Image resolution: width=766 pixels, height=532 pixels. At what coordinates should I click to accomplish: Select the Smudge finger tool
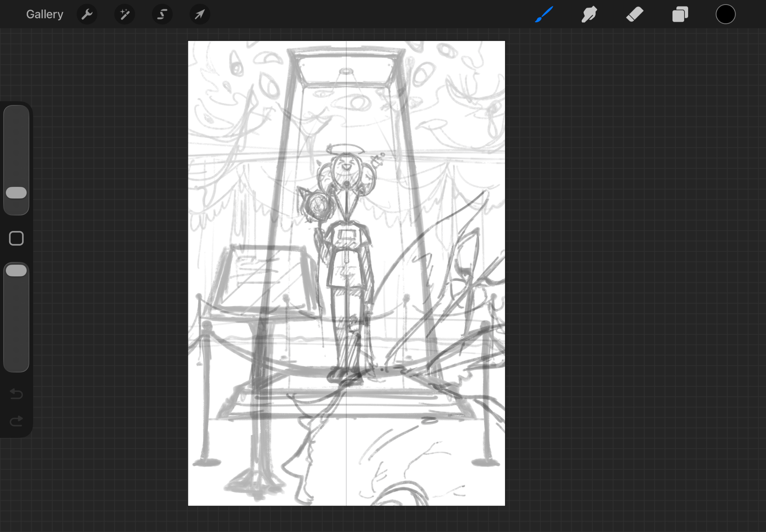[589, 15]
